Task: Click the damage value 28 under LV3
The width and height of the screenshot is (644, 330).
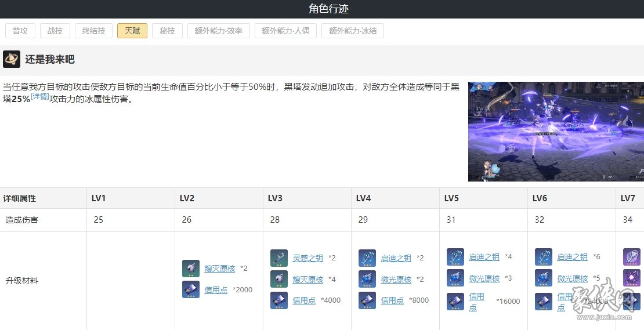Action: (275, 220)
